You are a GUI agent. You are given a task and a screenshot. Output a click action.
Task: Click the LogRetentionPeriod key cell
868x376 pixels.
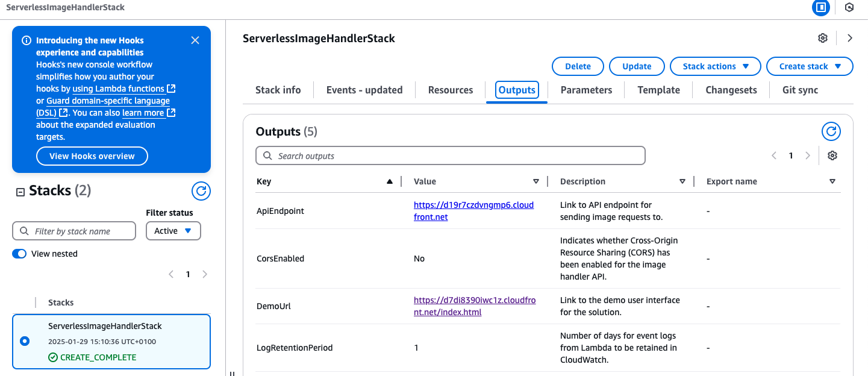[x=295, y=348]
